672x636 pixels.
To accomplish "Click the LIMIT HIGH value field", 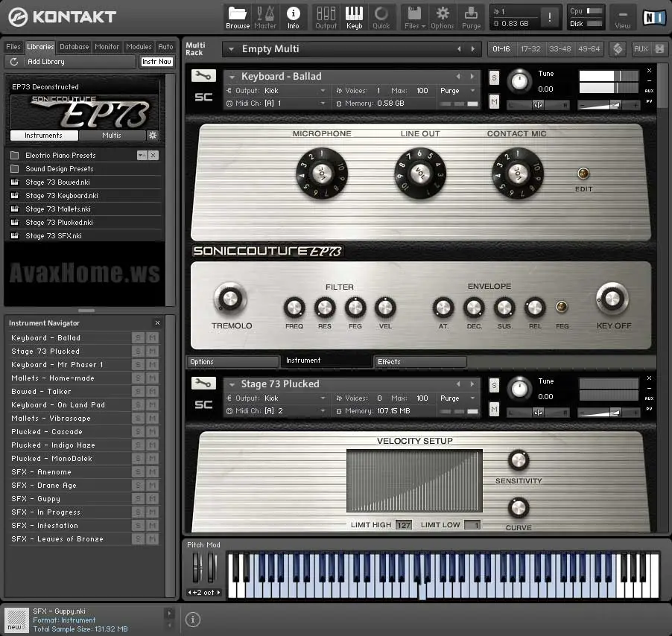I will click(x=404, y=524).
